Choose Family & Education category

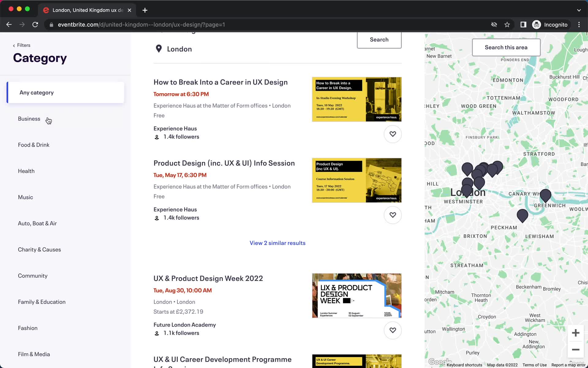click(x=42, y=302)
